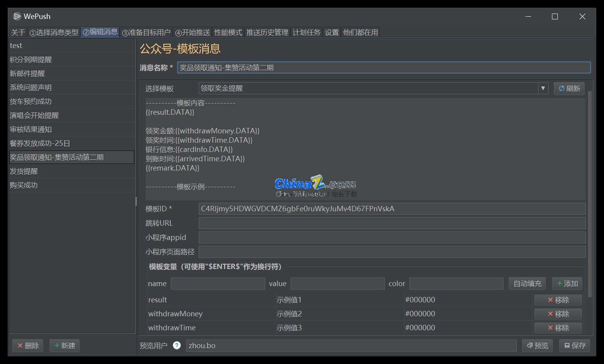
Task: Select 演唱会开始提醒 message
Action: click(72, 115)
